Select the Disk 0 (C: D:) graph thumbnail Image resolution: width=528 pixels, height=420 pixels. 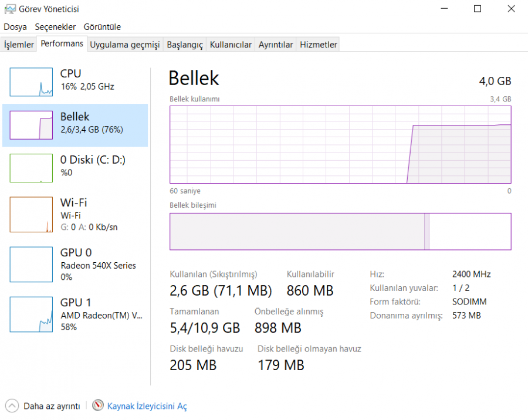pos(31,168)
